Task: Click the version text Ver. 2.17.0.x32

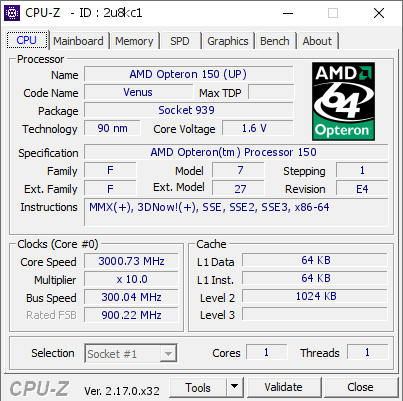Action: pyautogui.click(x=122, y=390)
